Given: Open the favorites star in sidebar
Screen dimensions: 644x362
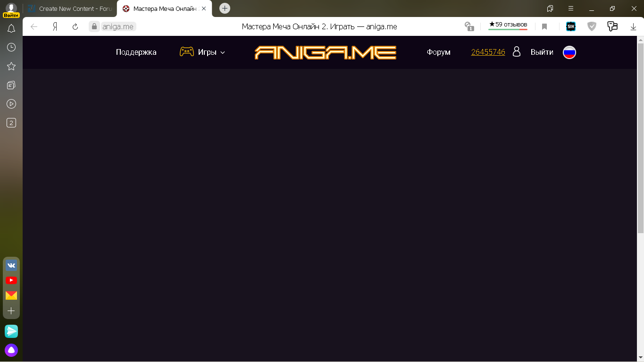Looking at the screenshot, I should point(11,66).
